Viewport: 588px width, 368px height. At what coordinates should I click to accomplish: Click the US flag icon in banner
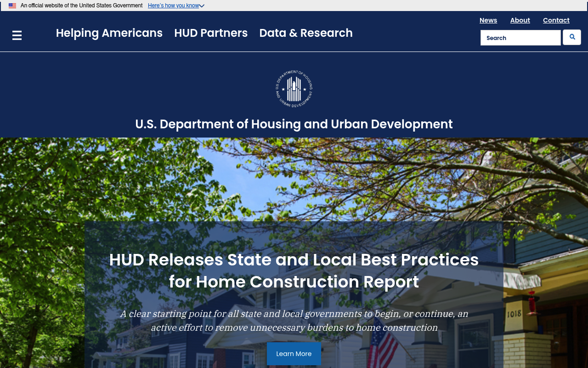12,6
